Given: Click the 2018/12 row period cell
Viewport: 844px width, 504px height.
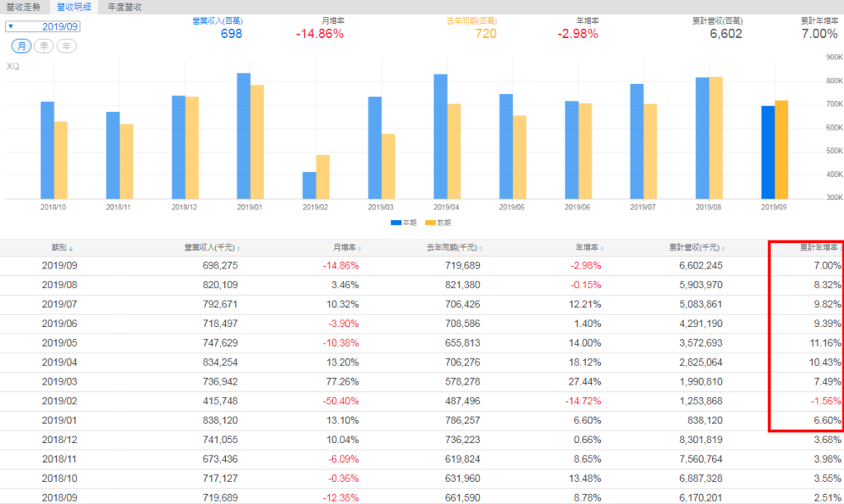Looking at the screenshot, I should click(59, 440).
